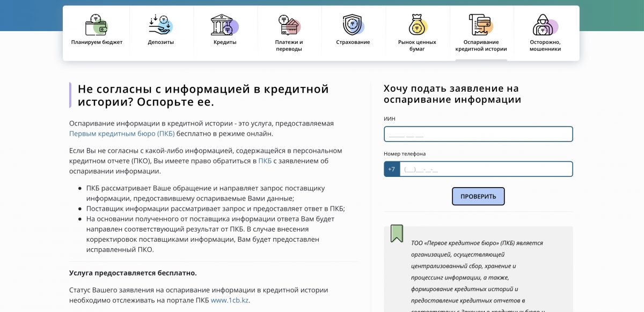Click the budget planning wallet icon
Image resolution: width=644 pixels, height=312 pixels.
point(97,25)
